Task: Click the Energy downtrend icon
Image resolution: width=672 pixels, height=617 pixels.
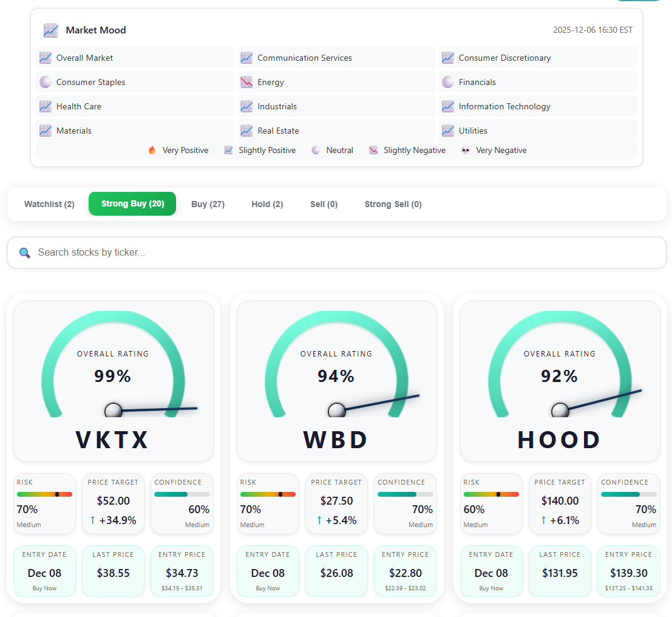Action: (x=246, y=82)
